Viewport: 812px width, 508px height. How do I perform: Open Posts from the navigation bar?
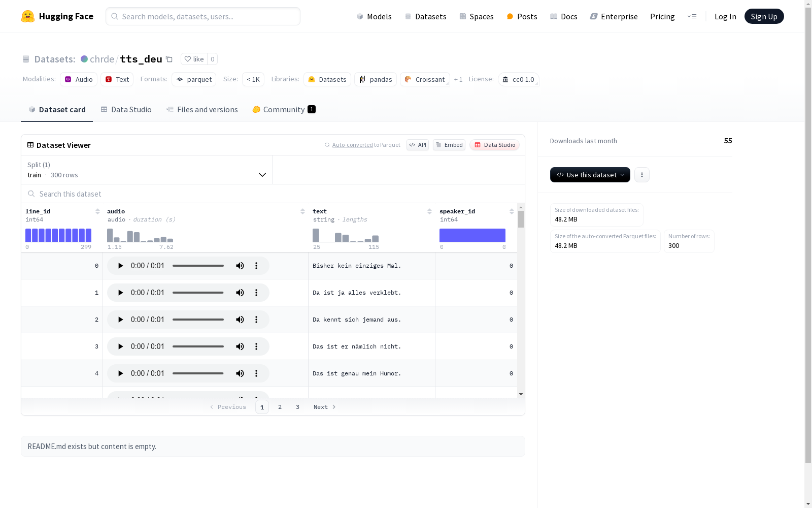[x=522, y=16]
